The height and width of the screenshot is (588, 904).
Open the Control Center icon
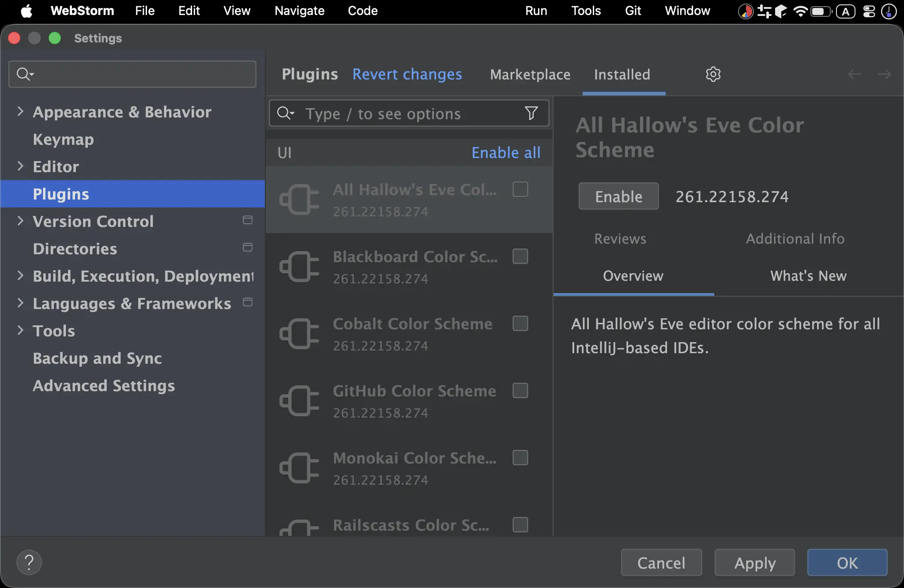[869, 11]
